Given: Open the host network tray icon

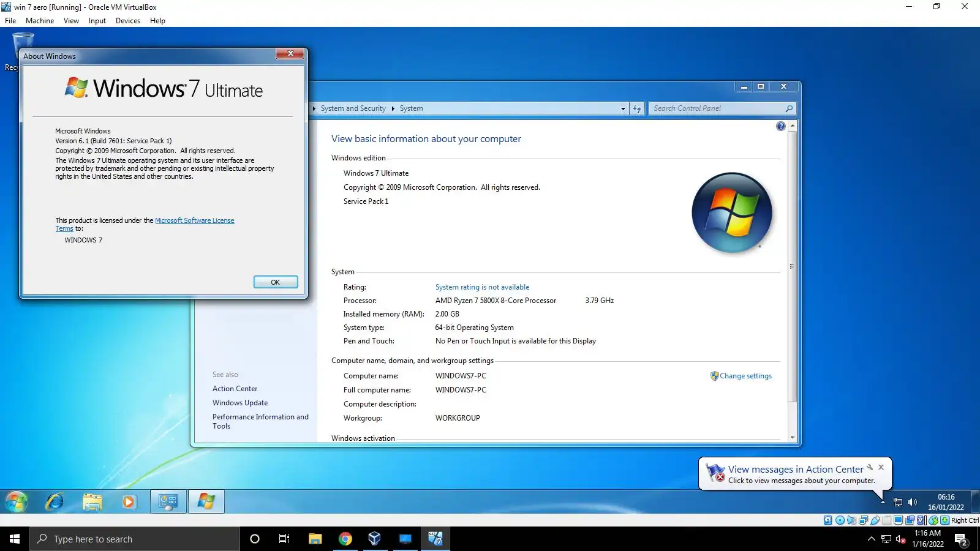Looking at the screenshot, I should point(886,539).
